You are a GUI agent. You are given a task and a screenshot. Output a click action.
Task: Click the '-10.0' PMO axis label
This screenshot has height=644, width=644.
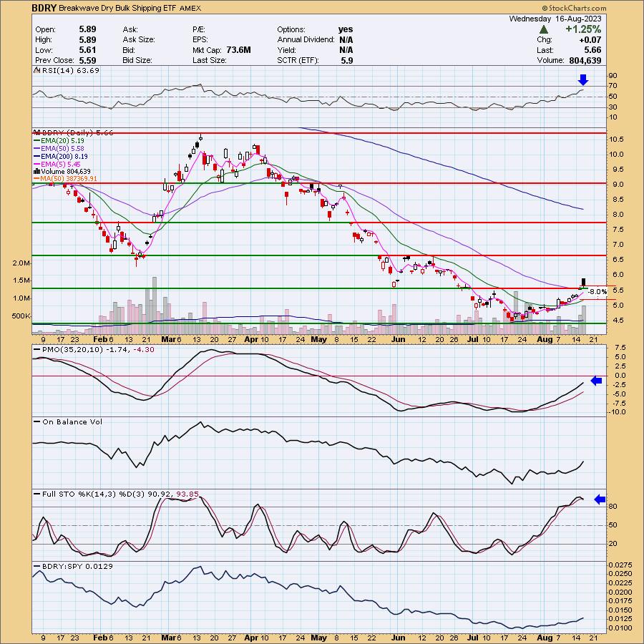tap(618, 412)
